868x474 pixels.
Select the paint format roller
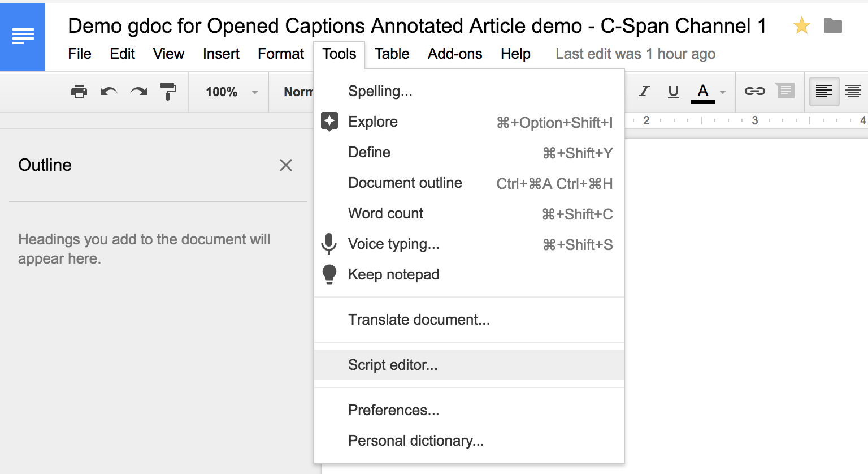point(168,92)
